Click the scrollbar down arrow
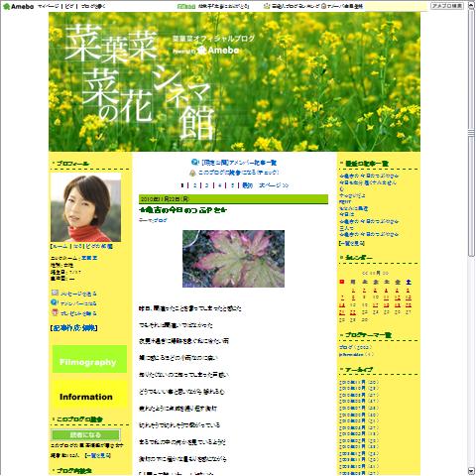The width and height of the screenshot is (476, 476). [x=471, y=471]
